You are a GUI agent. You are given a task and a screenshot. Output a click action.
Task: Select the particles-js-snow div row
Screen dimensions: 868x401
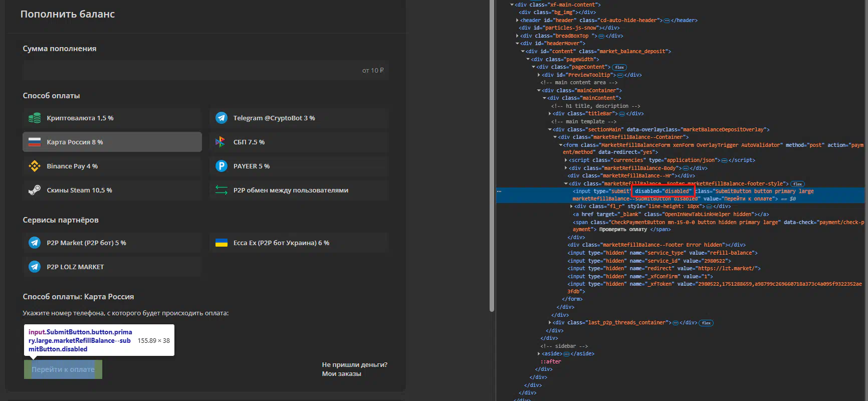569,28
